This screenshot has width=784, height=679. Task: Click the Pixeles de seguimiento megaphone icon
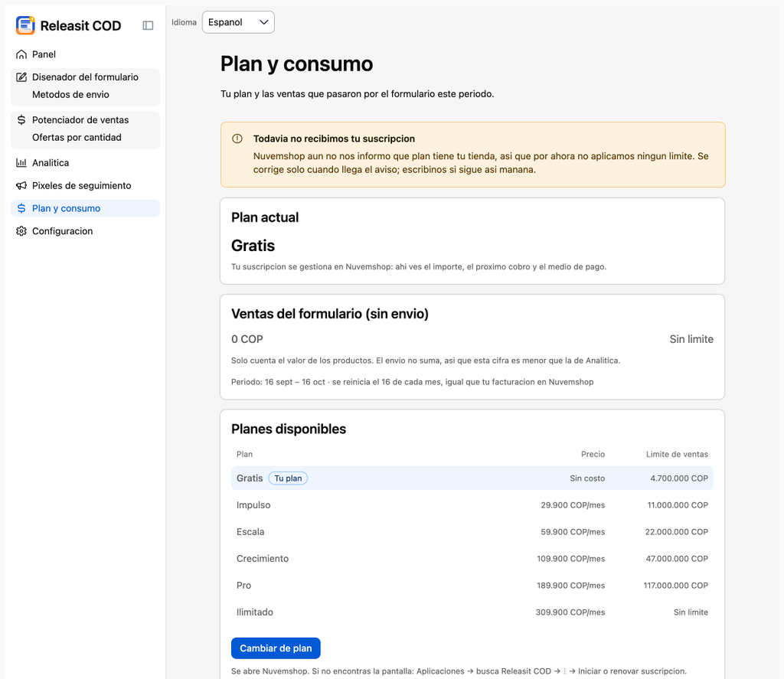point(21,185)
